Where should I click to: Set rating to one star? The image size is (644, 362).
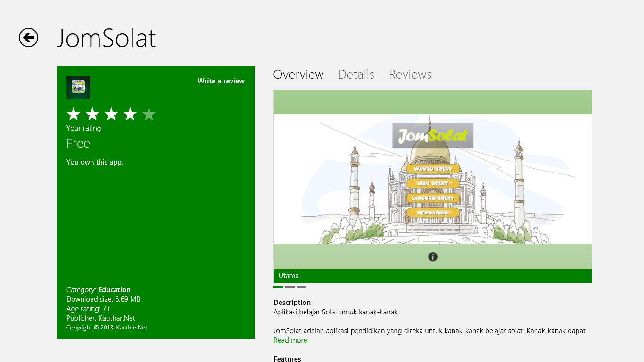74,114
